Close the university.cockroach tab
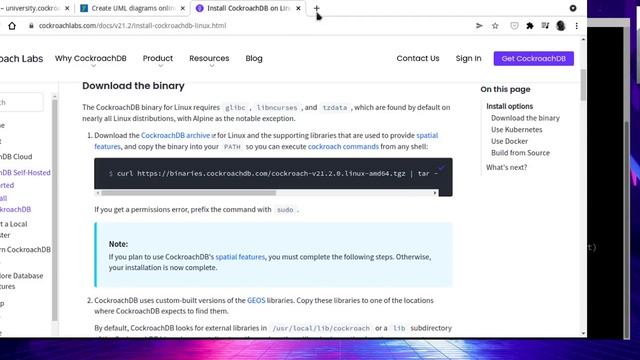640x360 pixels. click(x=67, y=8)
